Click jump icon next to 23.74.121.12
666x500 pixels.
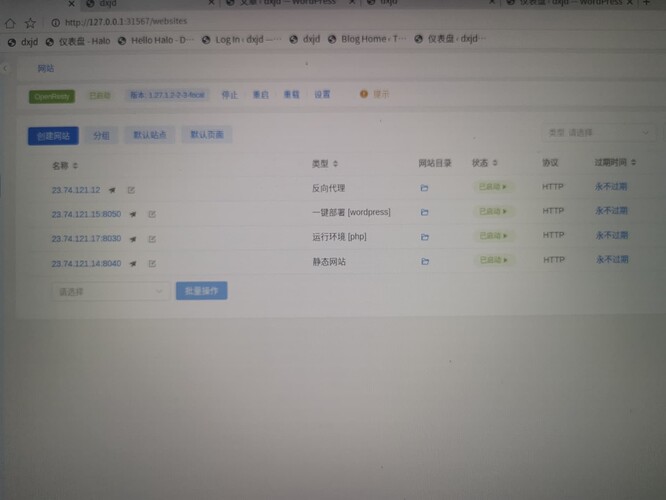coord(112,189)
